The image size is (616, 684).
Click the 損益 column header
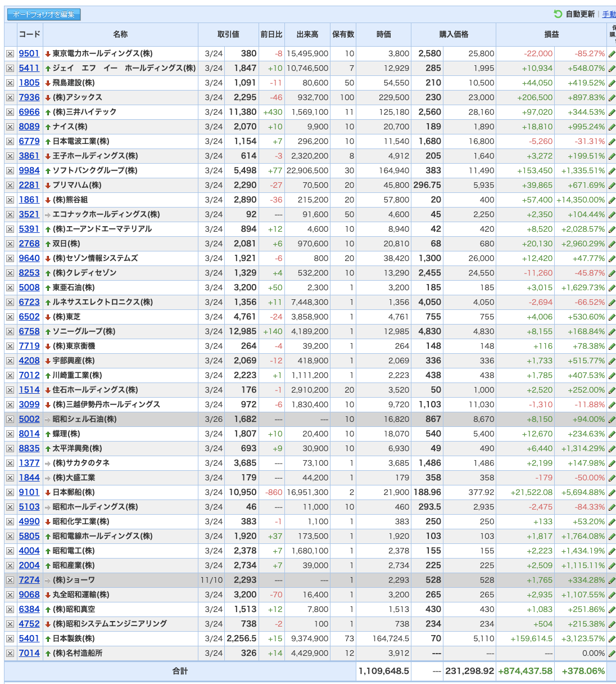coord(551,34)
